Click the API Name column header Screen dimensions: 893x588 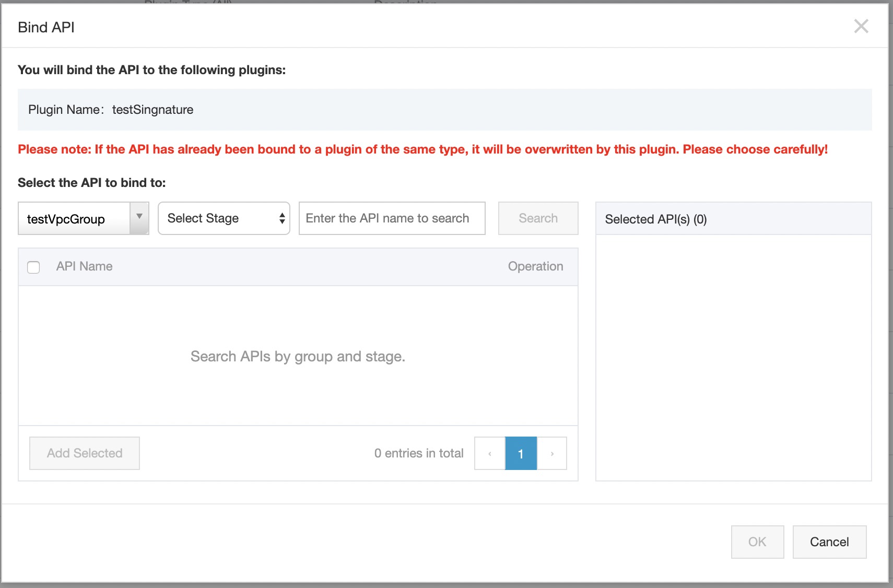(x=85, y=266)
